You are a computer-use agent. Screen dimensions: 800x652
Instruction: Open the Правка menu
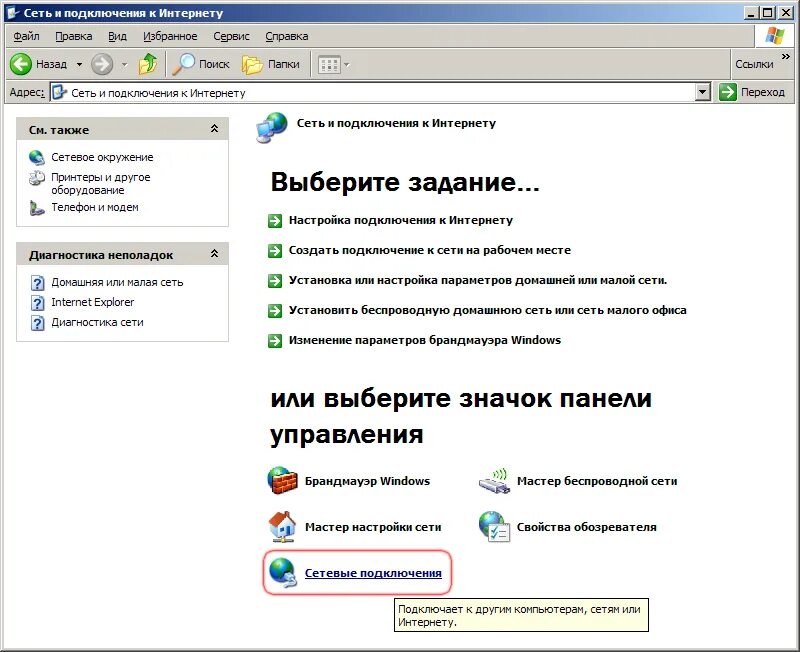coord(74,36)
